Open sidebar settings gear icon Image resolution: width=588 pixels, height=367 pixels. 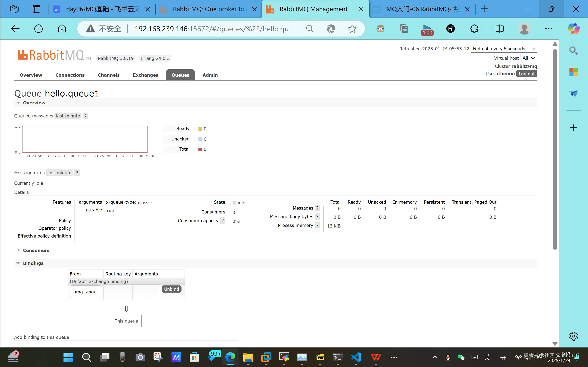(574, 336)
